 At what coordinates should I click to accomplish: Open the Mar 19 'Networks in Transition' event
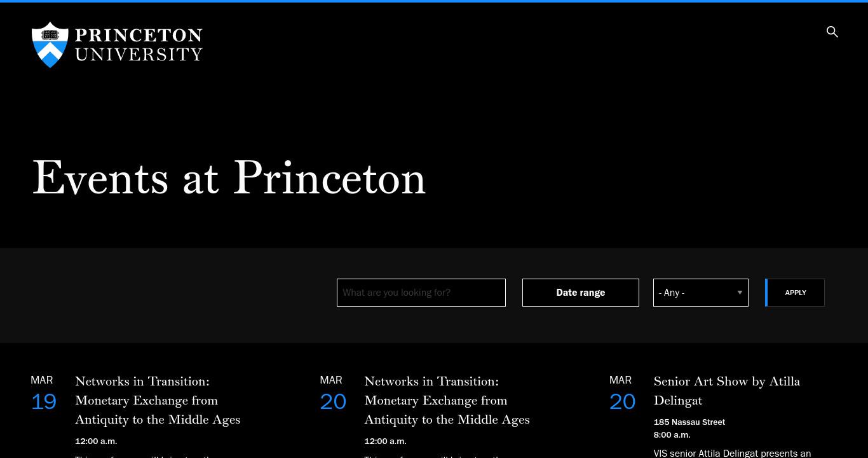(x=158, y=400)
